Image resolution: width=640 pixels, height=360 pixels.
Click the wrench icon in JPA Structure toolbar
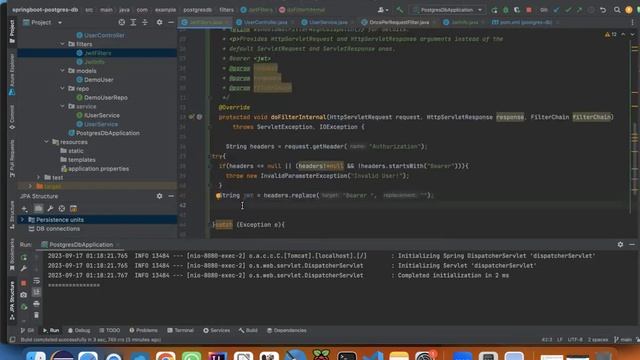click(x=50, y=209)
